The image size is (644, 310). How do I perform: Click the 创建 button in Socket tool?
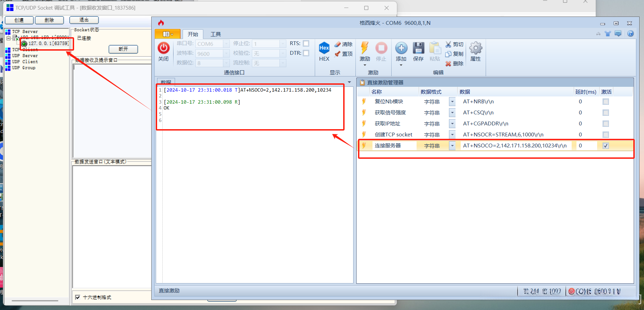(x=19, y=20)
